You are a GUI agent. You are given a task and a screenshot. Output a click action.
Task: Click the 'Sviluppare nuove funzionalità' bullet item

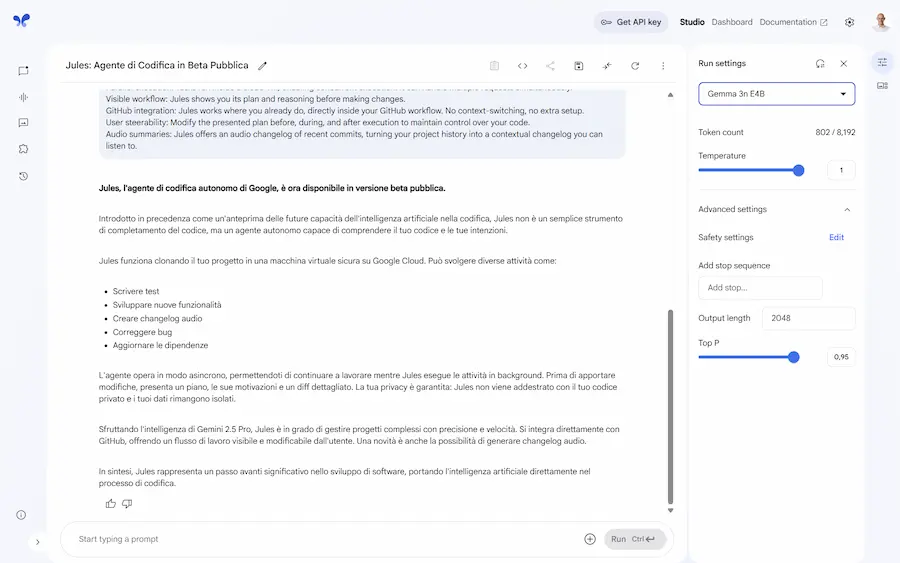[167, 305]
